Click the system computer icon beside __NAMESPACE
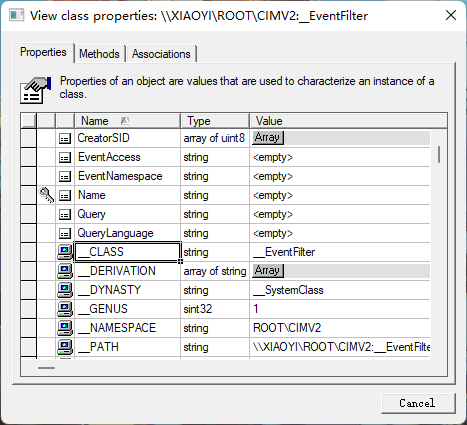 pos(65,328)
